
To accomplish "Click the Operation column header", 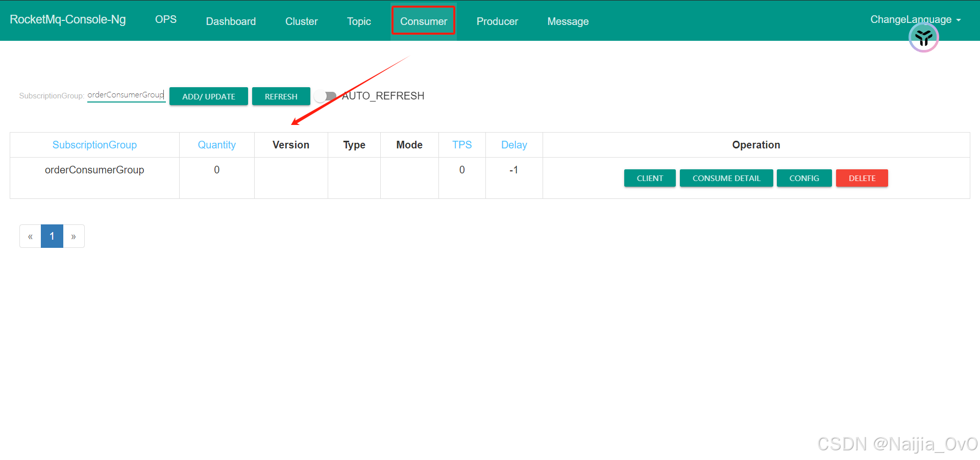I will [x=756, y=145].
